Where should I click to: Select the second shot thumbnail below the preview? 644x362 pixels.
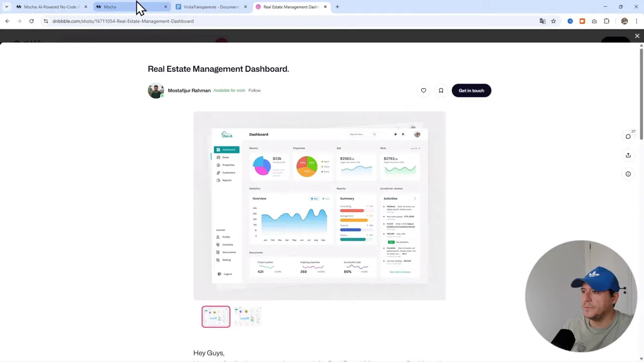(248, 316)
